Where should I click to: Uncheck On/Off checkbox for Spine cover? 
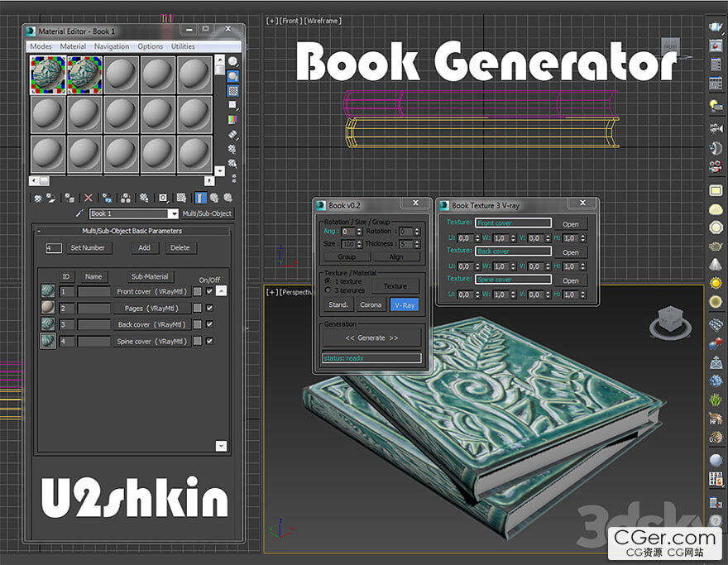pyautogui.click(x=209, y=341)
